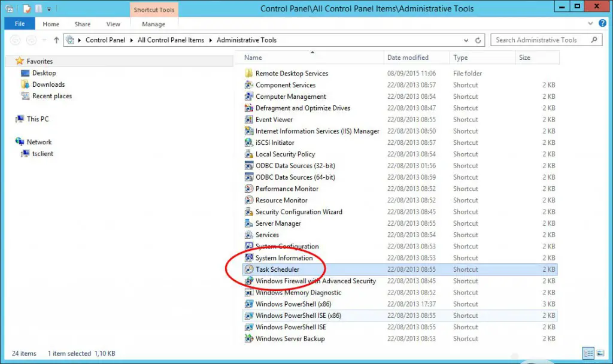The height and width of the screenshot is (364, 613).
Task: Switch to Details view icon in status bar
Action: (588, 353)
